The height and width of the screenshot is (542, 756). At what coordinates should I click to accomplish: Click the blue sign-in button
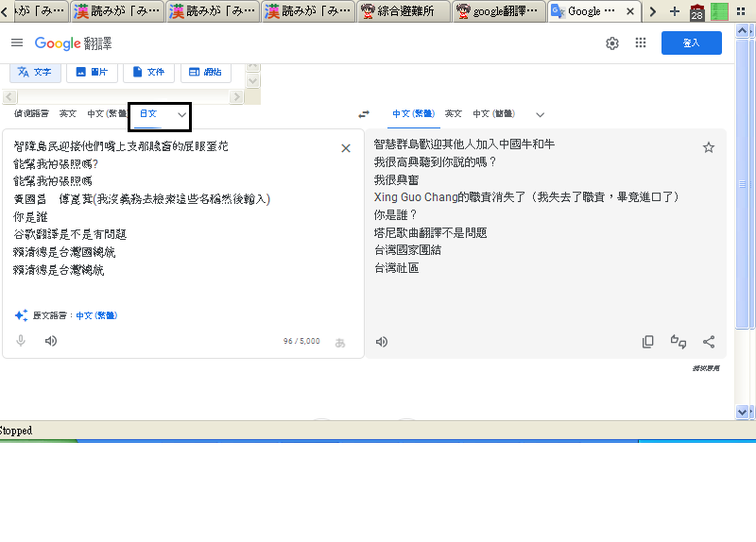[692, 42]
